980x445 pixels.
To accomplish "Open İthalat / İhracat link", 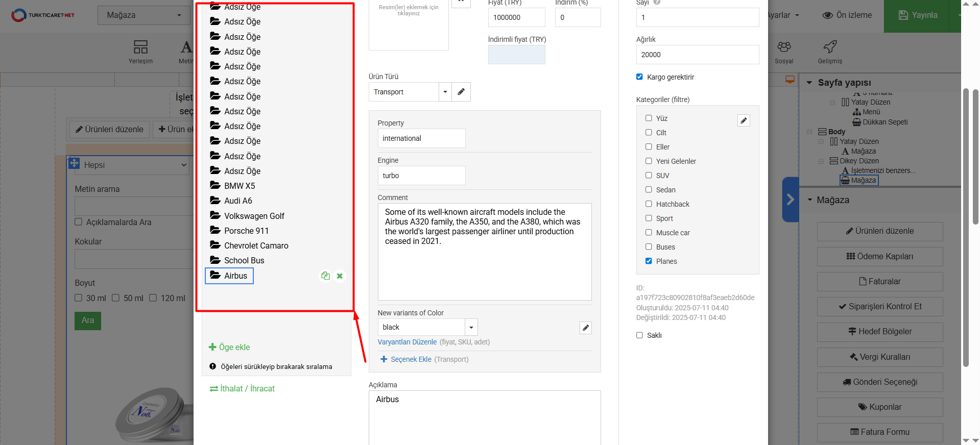I will (x=242, y=388).
